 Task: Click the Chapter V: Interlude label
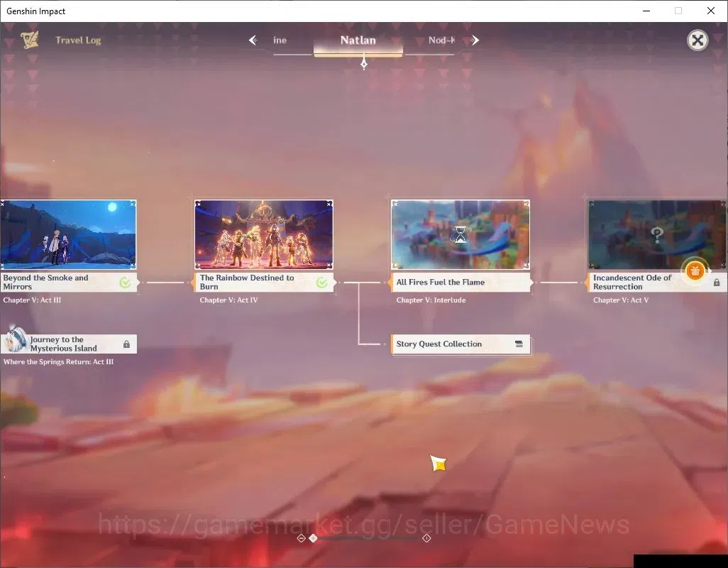(x=431, y=300)
